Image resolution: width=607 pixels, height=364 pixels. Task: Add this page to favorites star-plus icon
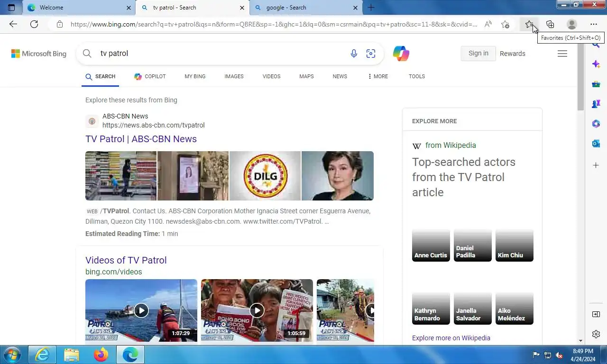click(x=506, y=24)
